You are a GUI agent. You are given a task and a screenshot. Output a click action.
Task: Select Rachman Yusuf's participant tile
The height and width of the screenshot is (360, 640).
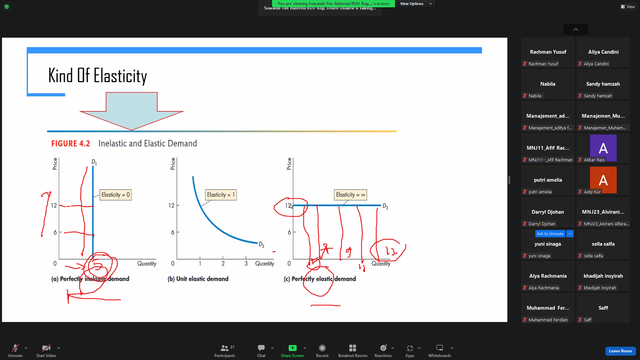point(548,52)
